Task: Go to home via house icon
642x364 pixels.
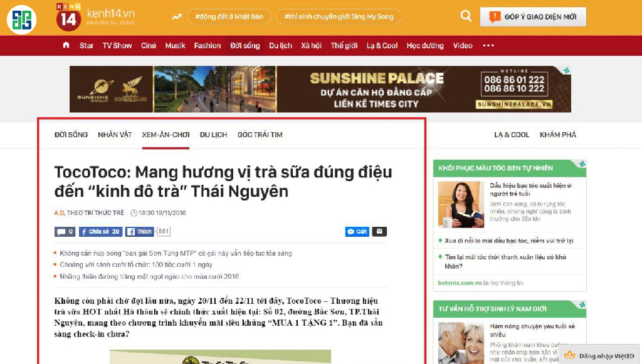Action: [x=66, y=45]
